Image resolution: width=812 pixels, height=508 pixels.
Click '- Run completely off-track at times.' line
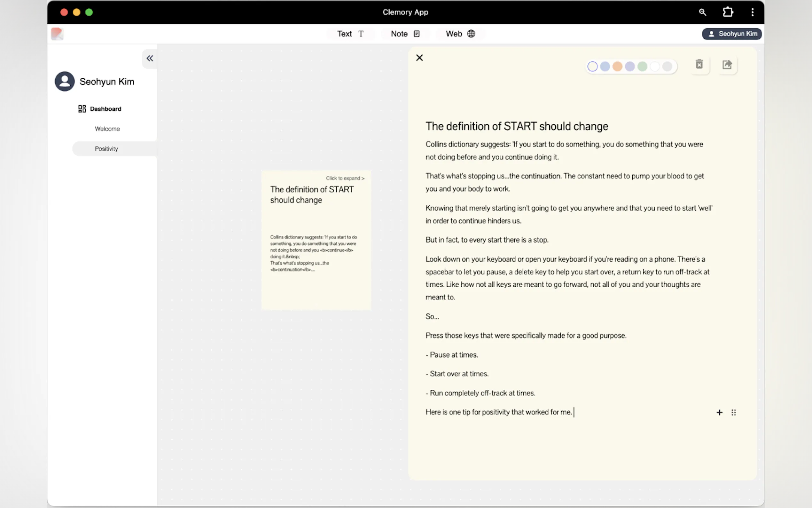pyautogui.click(x=480, y=393)
